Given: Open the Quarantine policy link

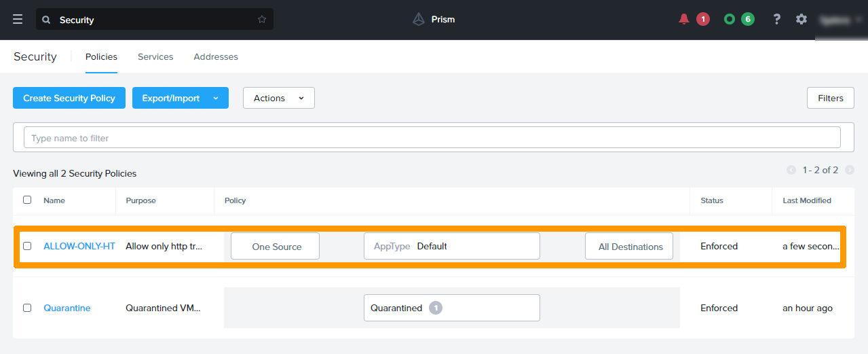Looking at the screenshot, I should [x=67, y=308].
